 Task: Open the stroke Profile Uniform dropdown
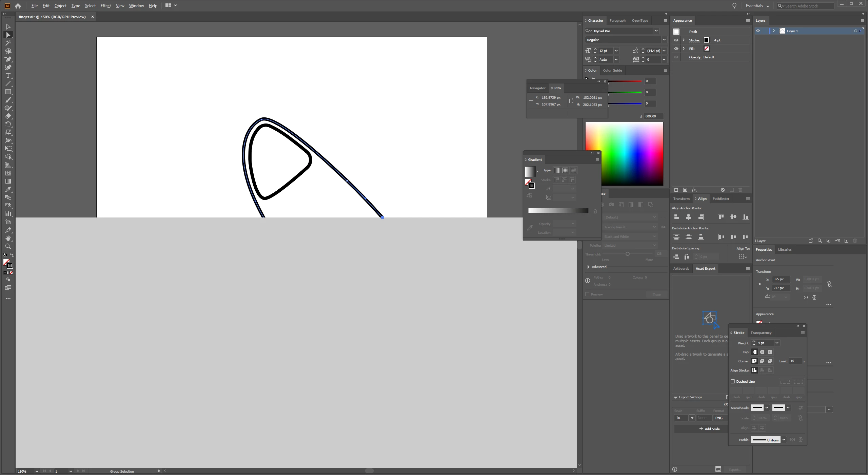pos(784,440)
